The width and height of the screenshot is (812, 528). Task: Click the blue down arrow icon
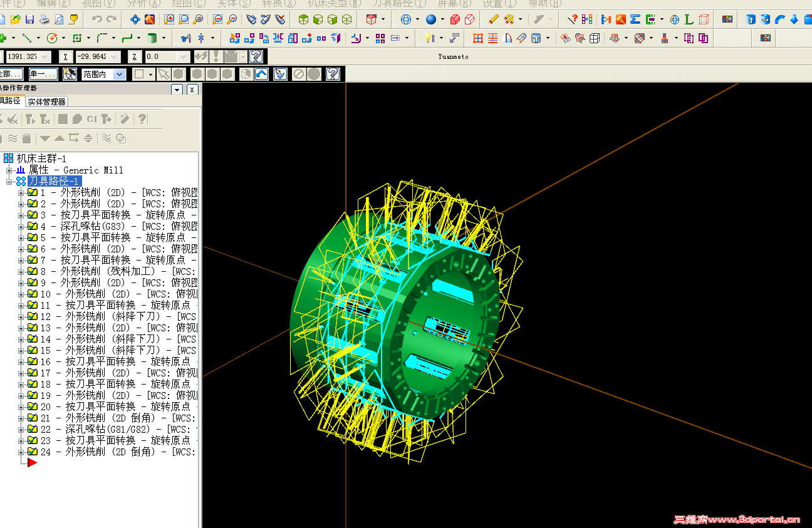[794, 19]
